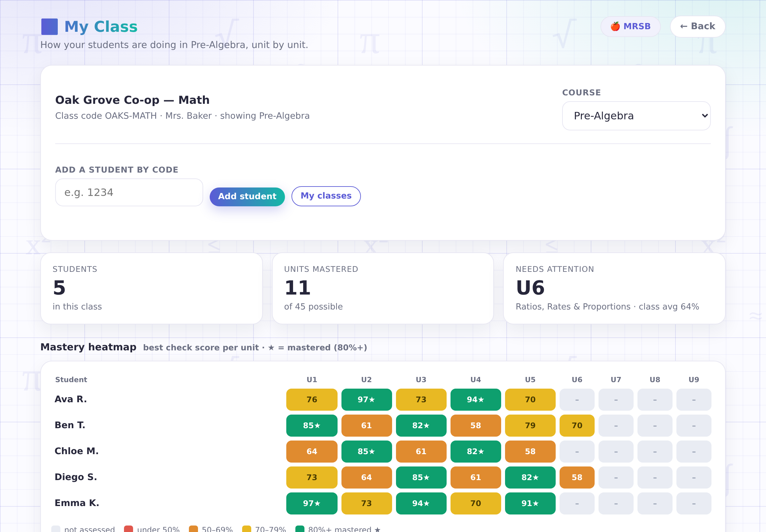This screenshot has height=532, width=766.
Task: Click the U8 column header
Action: (x=655, y=380)
